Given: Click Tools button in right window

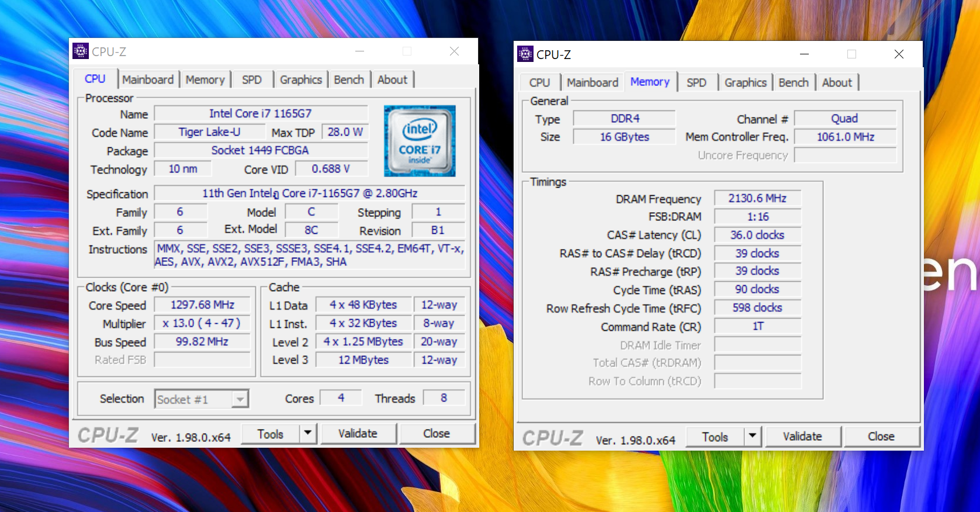Looking at the screenshot, I should [715, 437].
